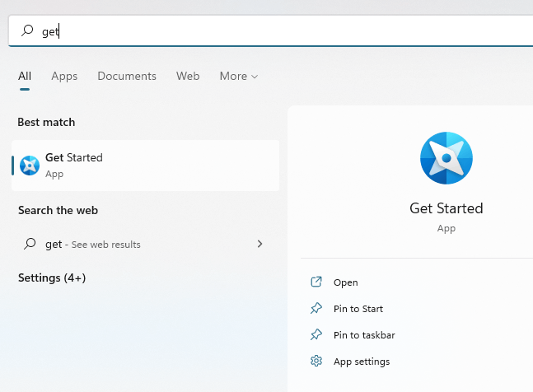Expand the Settings (4+) section
Viewport: 533px width, 392px height.
[52, 278]
